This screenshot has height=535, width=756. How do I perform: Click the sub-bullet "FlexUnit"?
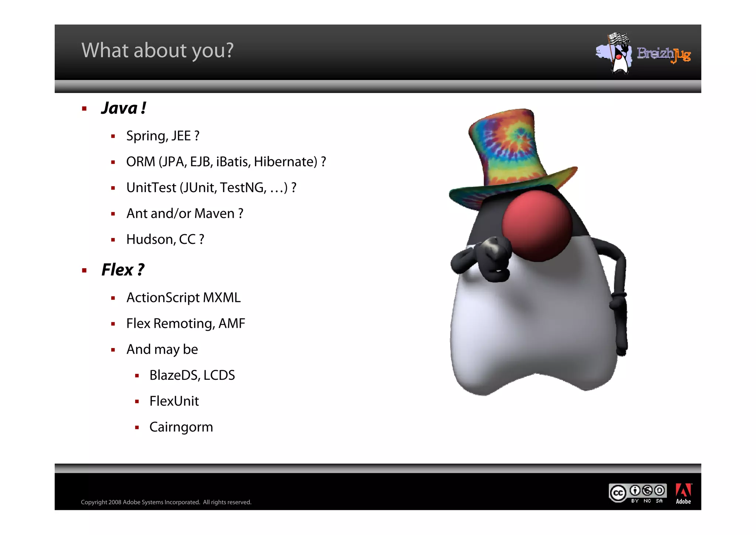174,401
